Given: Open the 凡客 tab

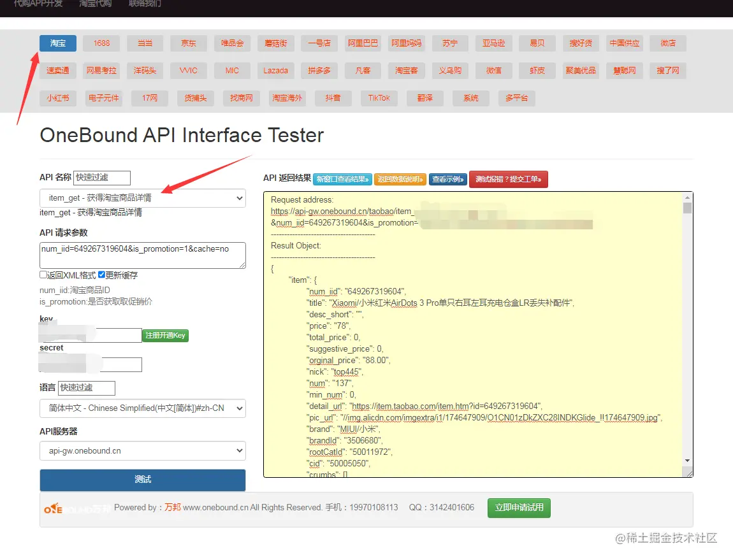Looking at the screenshot, I should (x=363, y=71).
